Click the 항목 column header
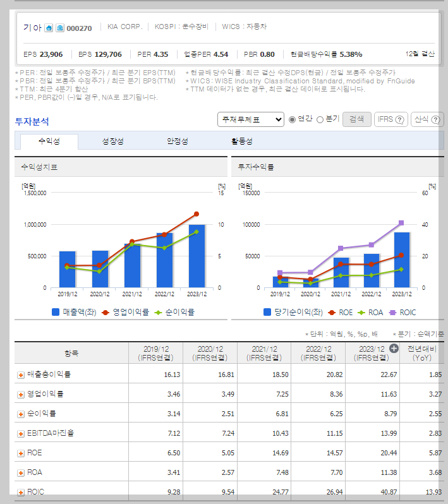Screen dimensions: 448x504 (71, 353)
